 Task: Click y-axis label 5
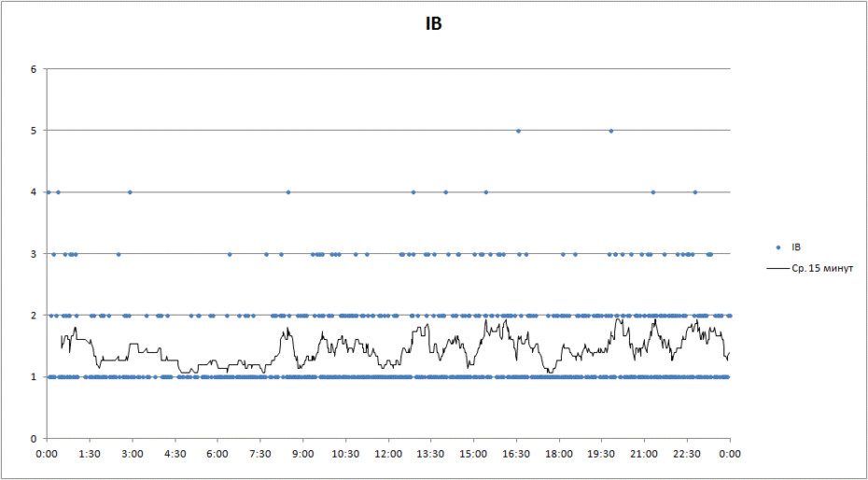pyautogui.click(x=34, y=131)
